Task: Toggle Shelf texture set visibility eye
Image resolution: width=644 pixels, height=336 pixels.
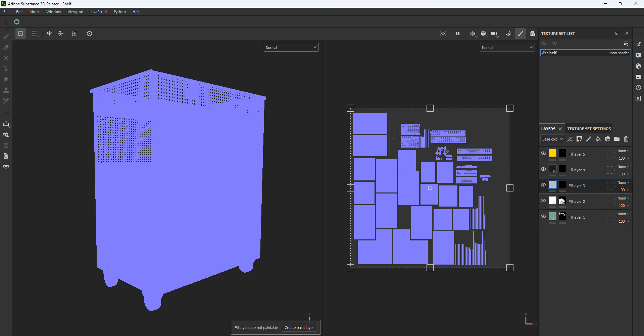Action: [x=544, y=53]
